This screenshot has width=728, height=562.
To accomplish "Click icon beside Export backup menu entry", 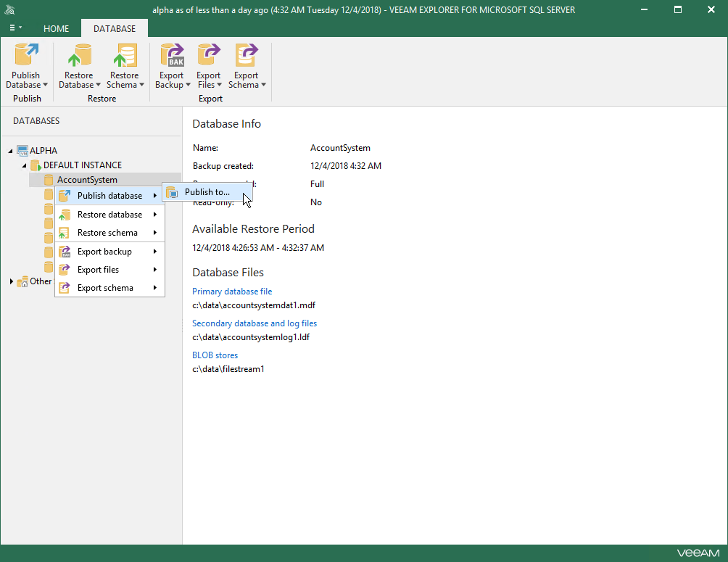I will point(65,252).
